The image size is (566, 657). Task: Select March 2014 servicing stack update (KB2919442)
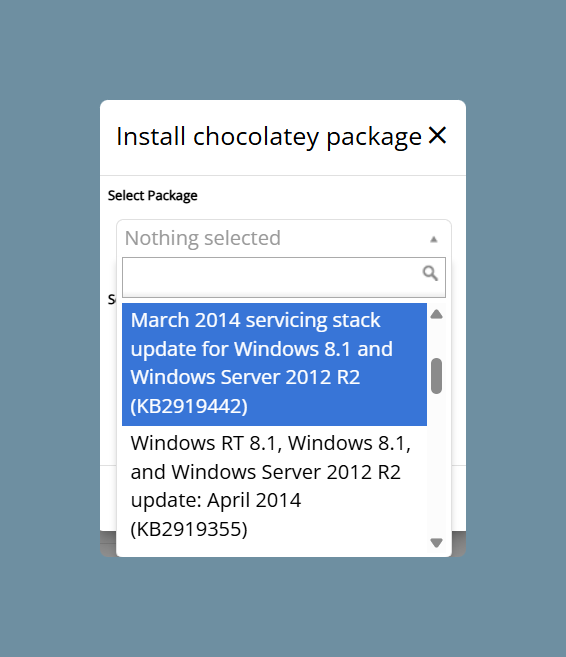tap(274, 364)
